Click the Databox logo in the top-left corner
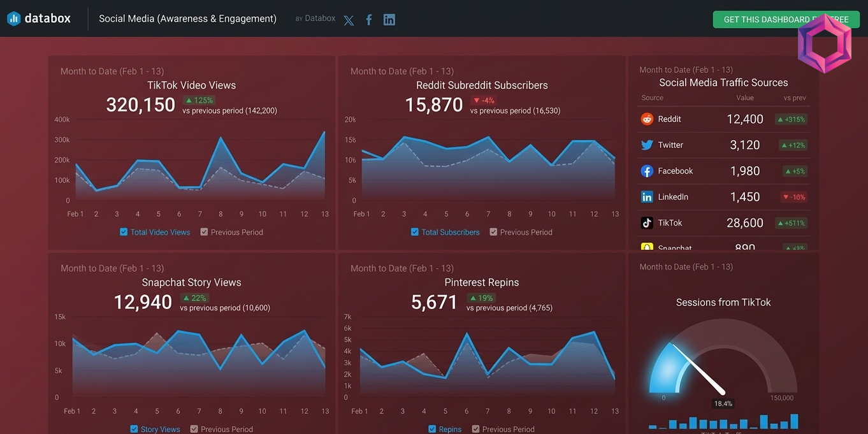868x434 pixels. 40,18
